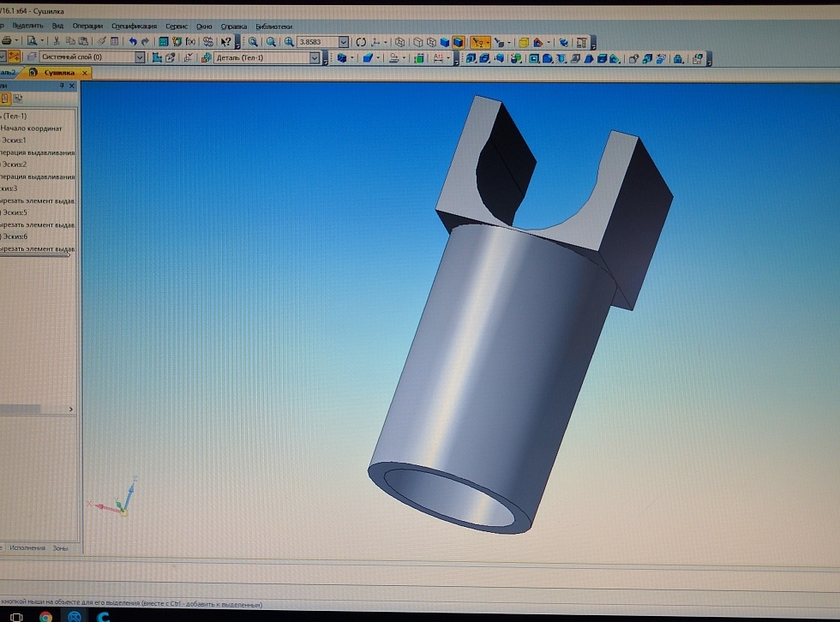Click the green section view icon
The width and height of the screenshot is (840, 622).
[419, 57]
